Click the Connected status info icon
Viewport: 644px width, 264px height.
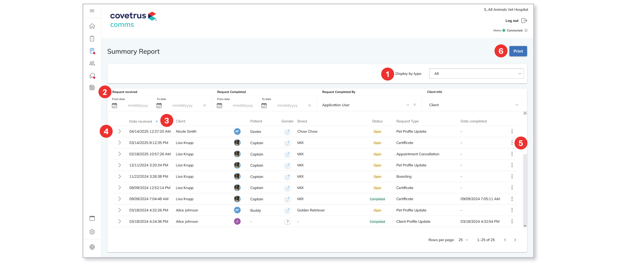(526, 30)
